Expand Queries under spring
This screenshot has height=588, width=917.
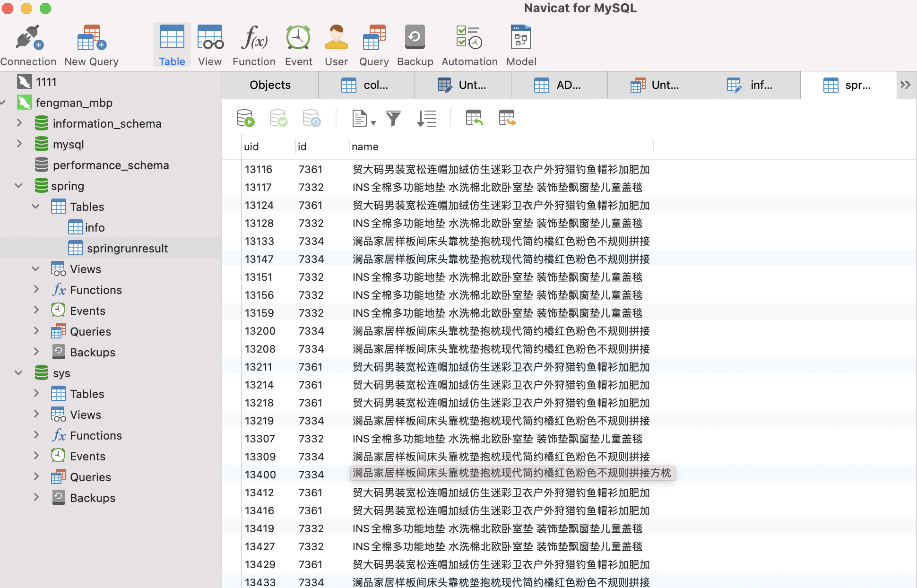(36, 331)
